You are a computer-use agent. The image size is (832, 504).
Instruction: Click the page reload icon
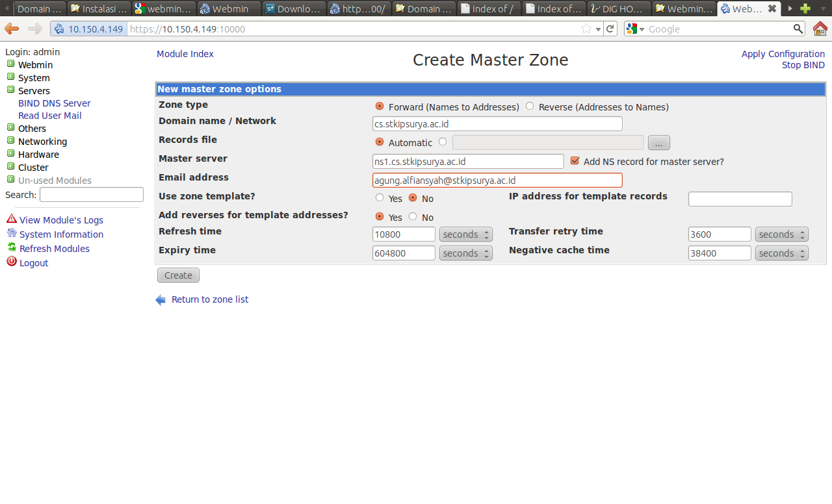(610, 29)
